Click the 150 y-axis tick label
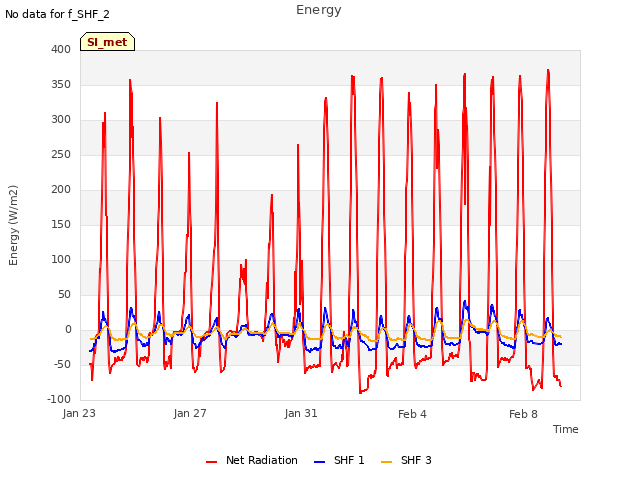The height and width of the screenshot is (480, 640). coord(61,224)
